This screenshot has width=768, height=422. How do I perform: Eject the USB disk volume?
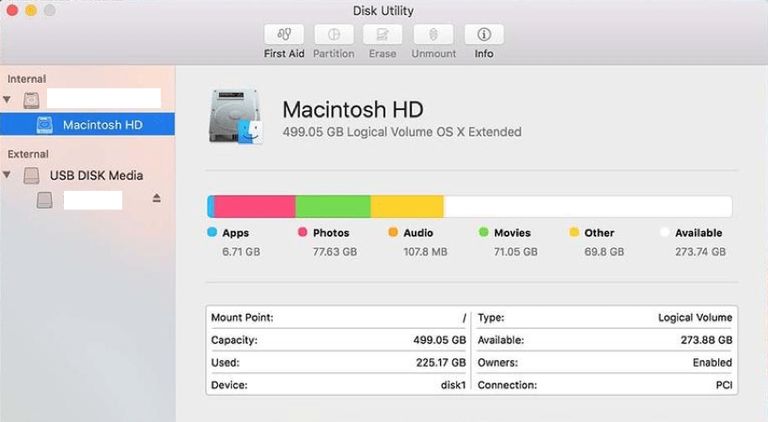[x=157, y=199]
